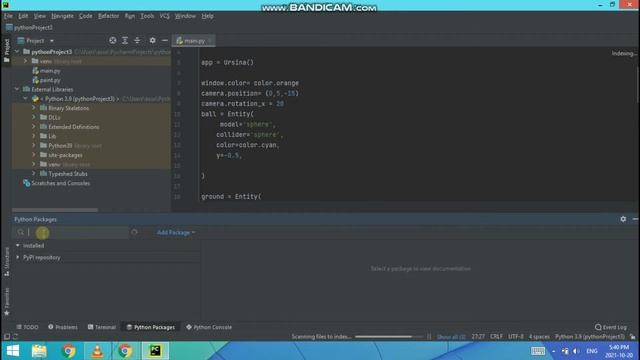Screen dimensions: 640x360
Task: Expand the PyPI repository group
Action: pos(18,258)
